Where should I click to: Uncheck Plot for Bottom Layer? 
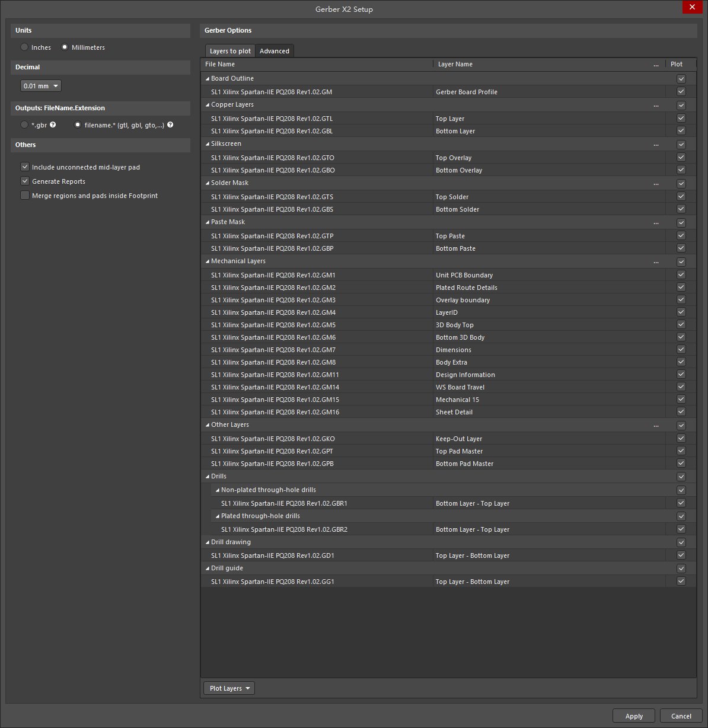[x=681, y=131]
